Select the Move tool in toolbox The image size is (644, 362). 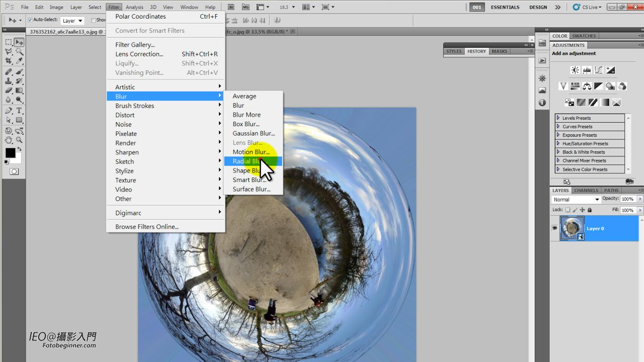[x=19, y=42]
